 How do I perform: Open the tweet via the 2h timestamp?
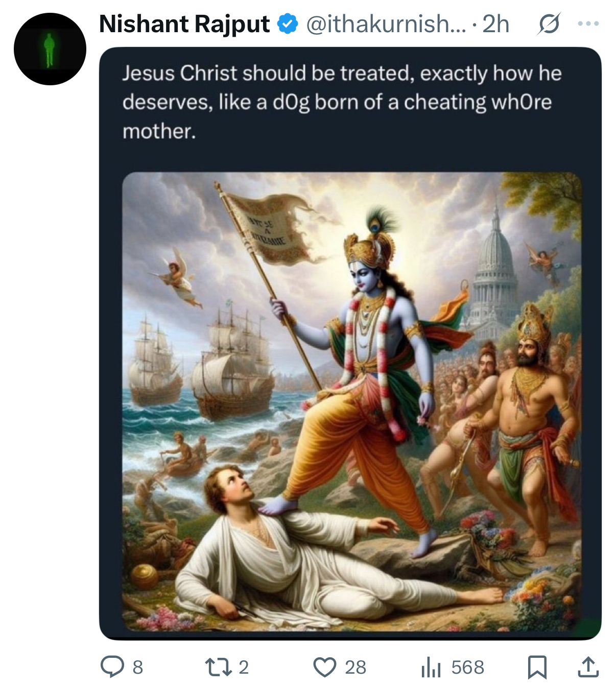tap(495, 24)
